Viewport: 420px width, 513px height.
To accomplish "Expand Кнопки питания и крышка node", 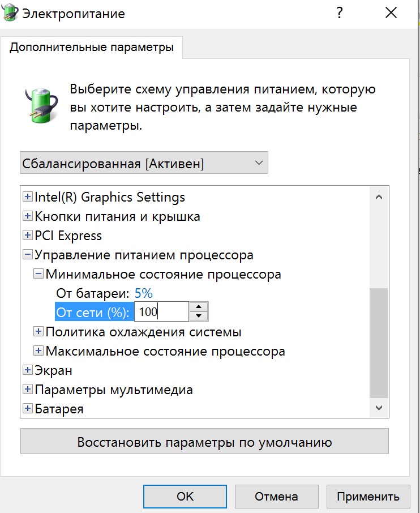I will [28, 216].
